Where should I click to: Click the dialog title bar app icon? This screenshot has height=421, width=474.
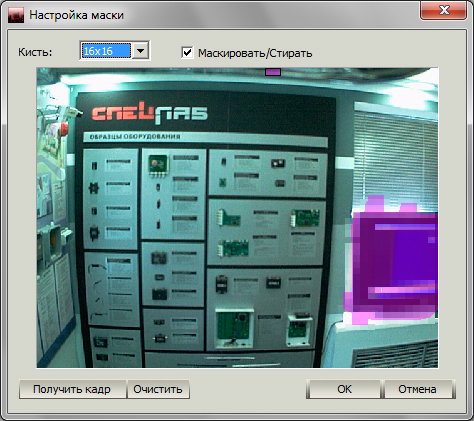coord(16,15)
